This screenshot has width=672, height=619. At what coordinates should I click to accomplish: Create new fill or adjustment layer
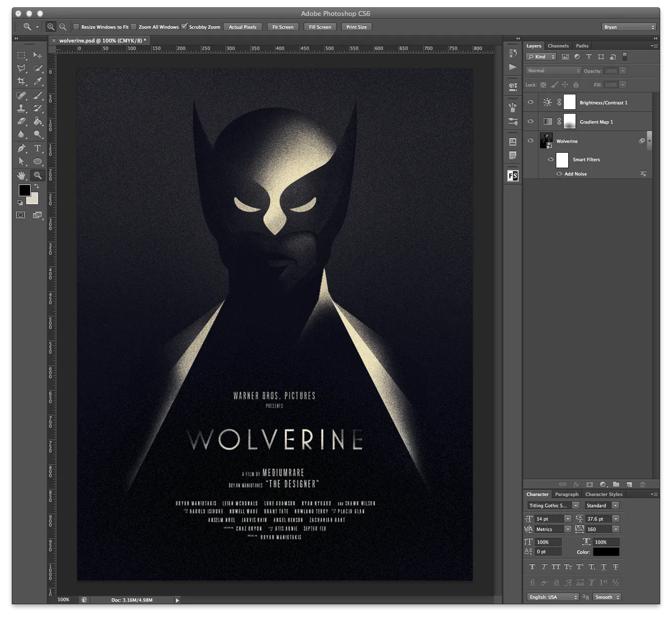pyautogui.click(x=603, y=485)
